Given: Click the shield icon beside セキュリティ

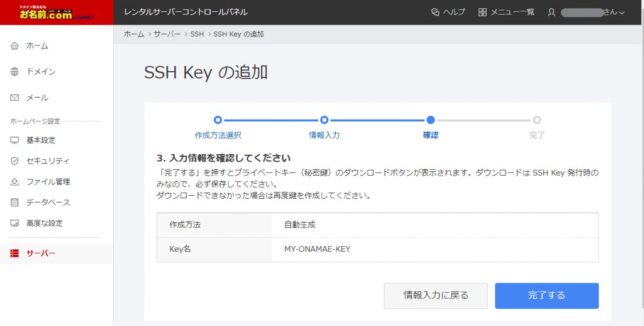Looking at the screenshot, I should click(15, 161).
